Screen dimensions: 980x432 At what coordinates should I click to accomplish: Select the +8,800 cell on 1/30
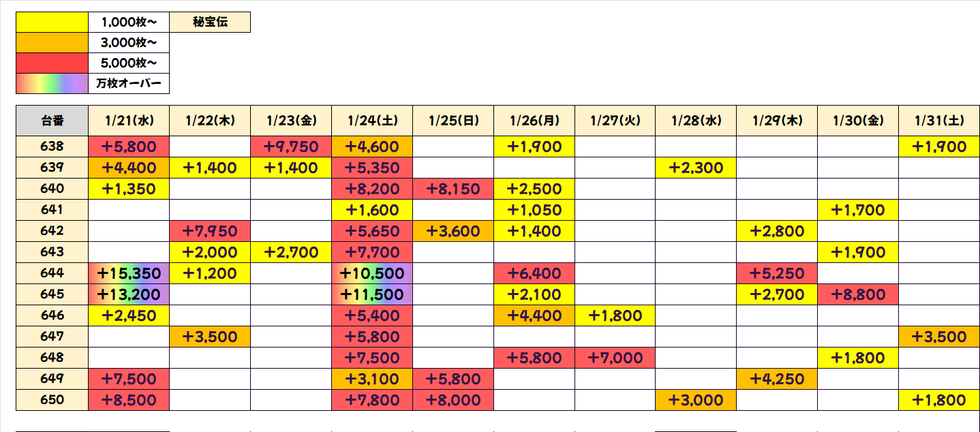tap(858, 294)
